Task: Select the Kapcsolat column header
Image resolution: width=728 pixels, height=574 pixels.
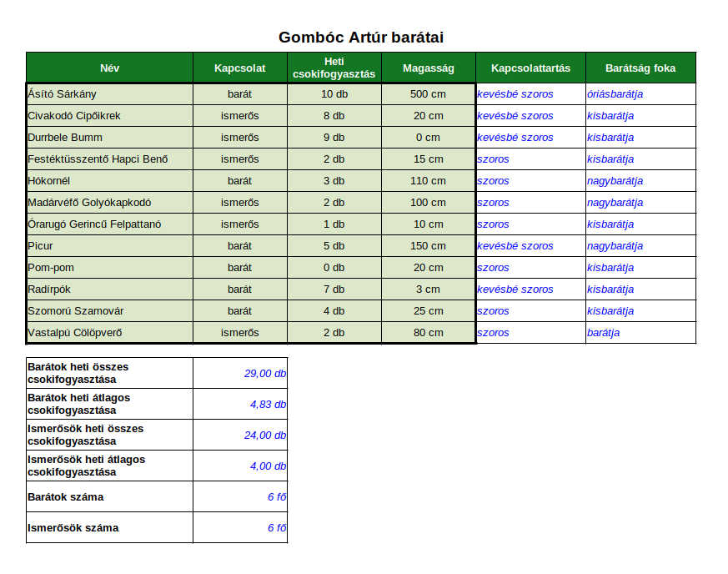Action: pos(240,68)
